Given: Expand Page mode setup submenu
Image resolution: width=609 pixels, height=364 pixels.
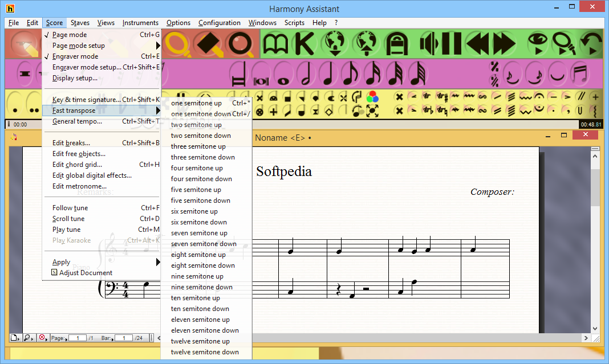Looking at the screenshot, I should (101, 46).
